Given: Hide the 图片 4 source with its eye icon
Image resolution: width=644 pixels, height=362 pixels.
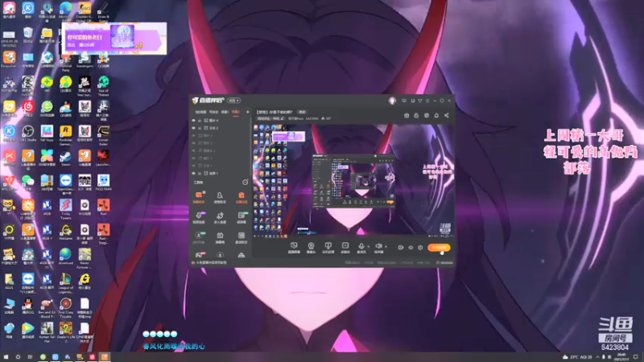Looking at the screenshot, I should [x=194, y=121].
